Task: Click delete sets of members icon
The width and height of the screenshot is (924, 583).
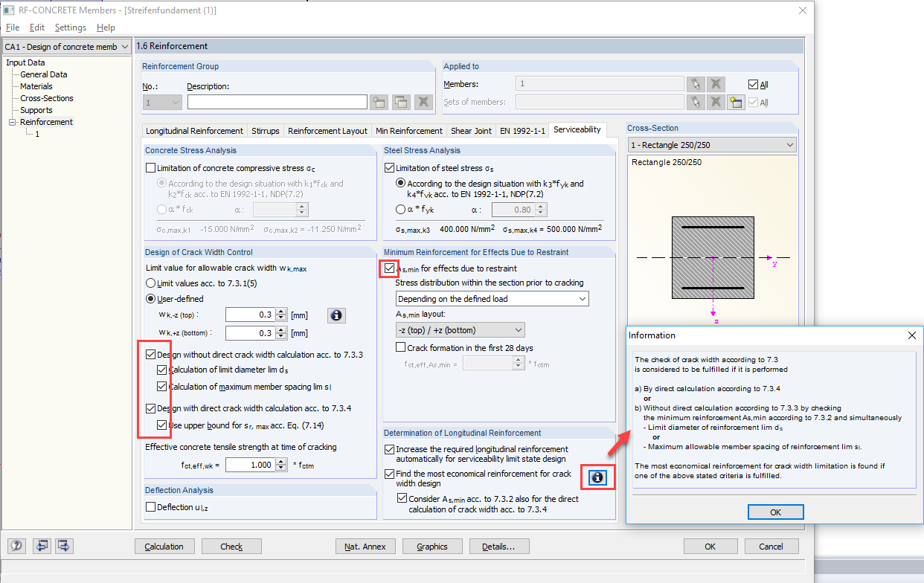Action: (x=715, y=103)
